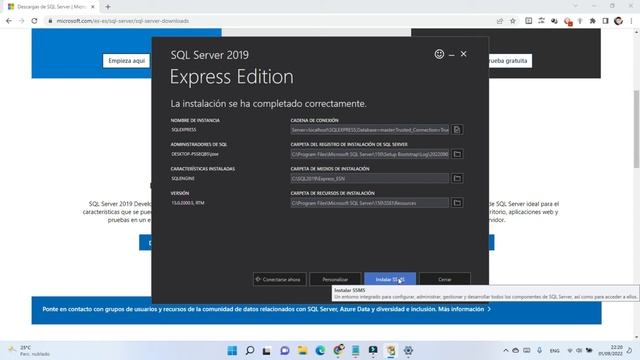Open the browser extensions puzzle icon

click(593, 21)
